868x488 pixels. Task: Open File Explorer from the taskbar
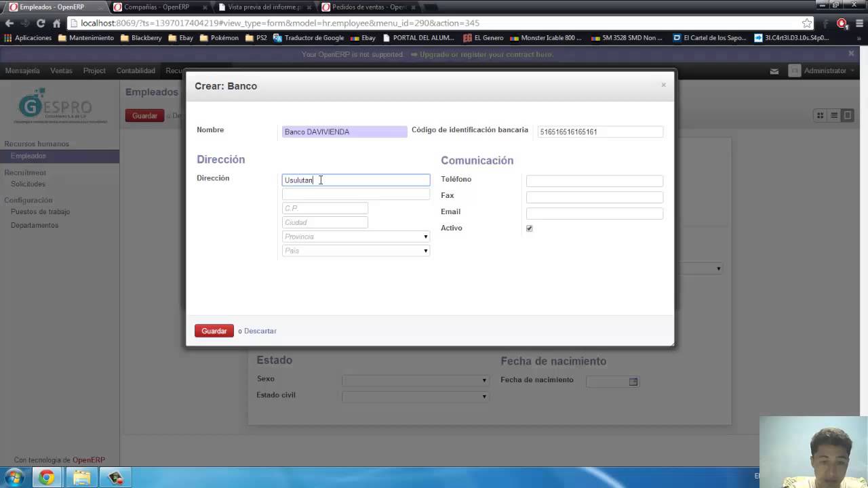point(81,478)
